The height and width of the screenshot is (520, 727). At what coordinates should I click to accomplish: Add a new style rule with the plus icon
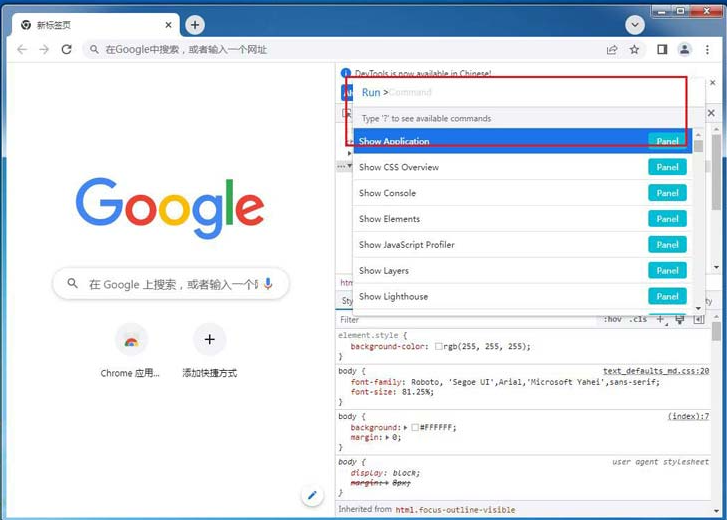point(661,319)
